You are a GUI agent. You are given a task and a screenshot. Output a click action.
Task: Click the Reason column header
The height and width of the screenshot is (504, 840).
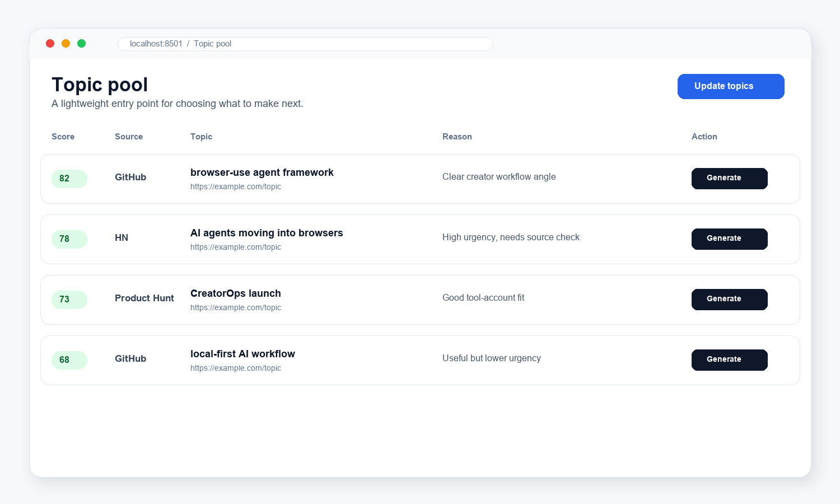[x=457, y=137]
